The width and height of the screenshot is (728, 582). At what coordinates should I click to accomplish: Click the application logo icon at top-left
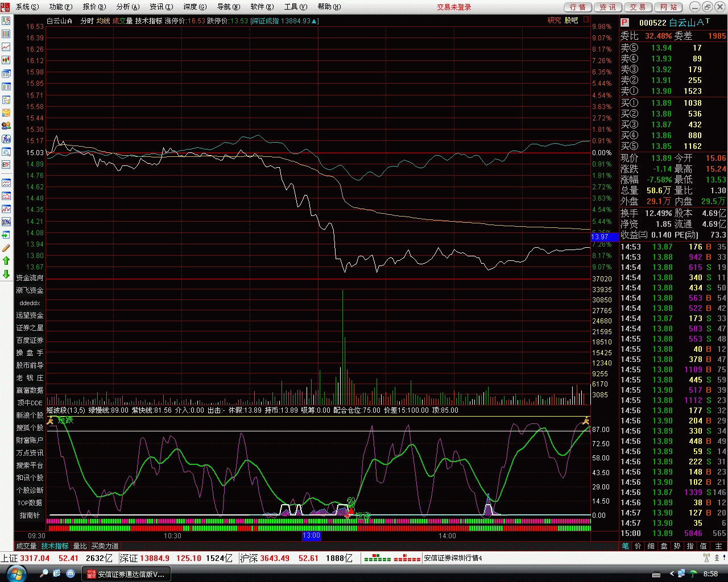click(5, 6)
